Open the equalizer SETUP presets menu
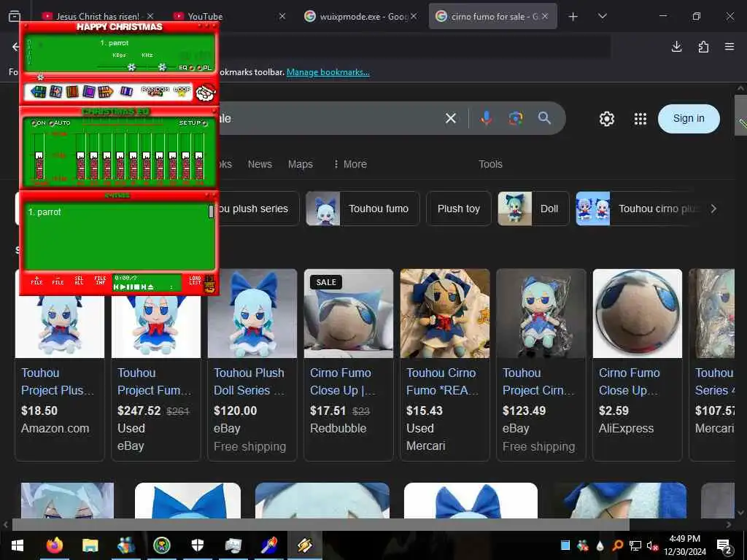The height and width of the screenshot is (560, 747). 193,122
